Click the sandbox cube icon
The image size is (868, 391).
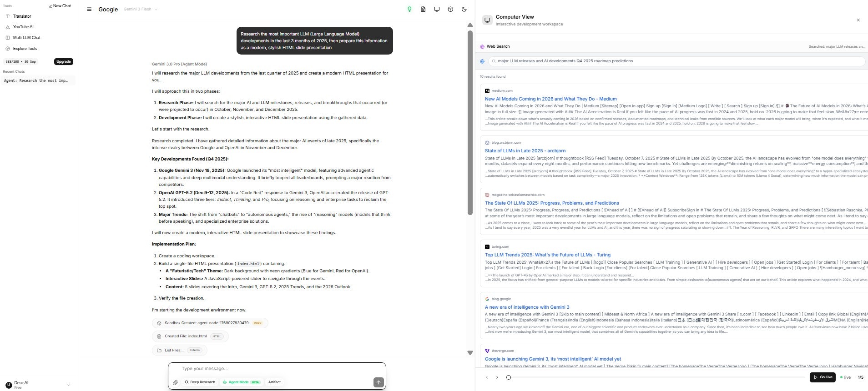pyautogui.click(x=159, y=323)
